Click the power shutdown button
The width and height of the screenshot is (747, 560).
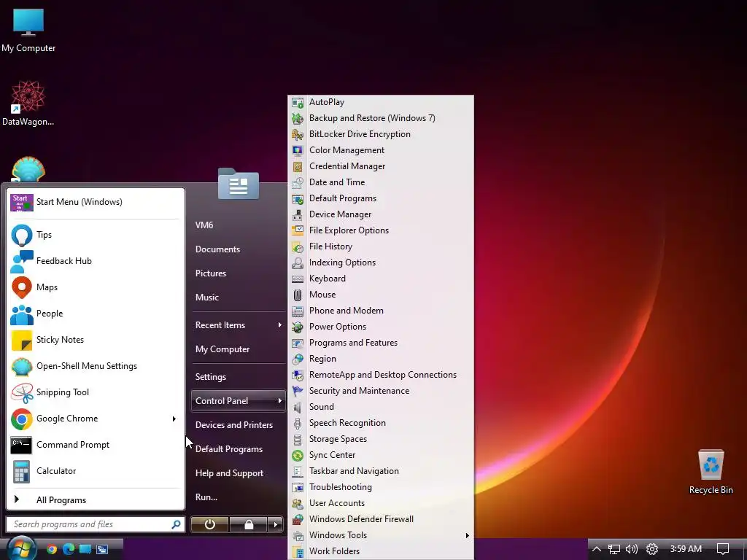[x=209, y=525]
